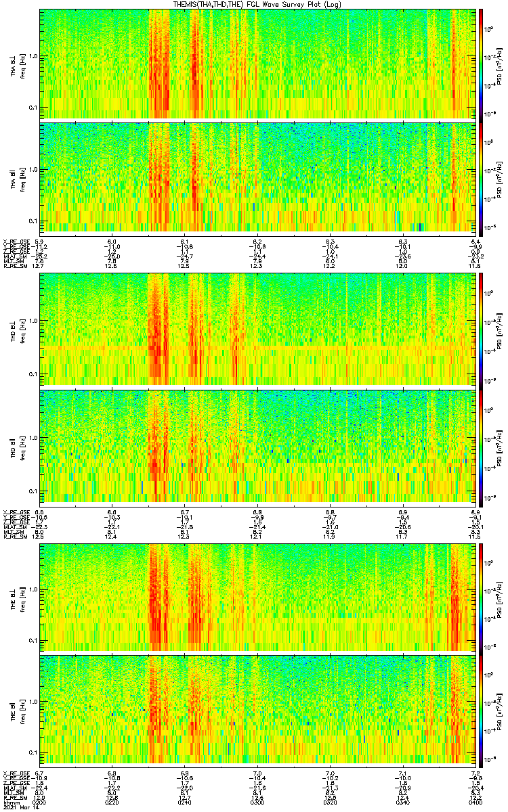508x812 pixels.
Task: Click the THA B-perpendicular spectrogram panel
Action: pyautogui.click(x=257, y=64)
